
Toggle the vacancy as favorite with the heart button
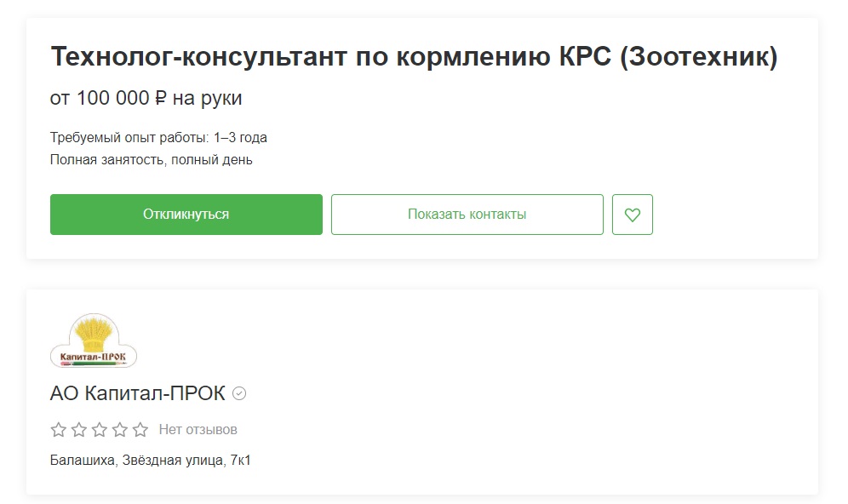[633, 214]
